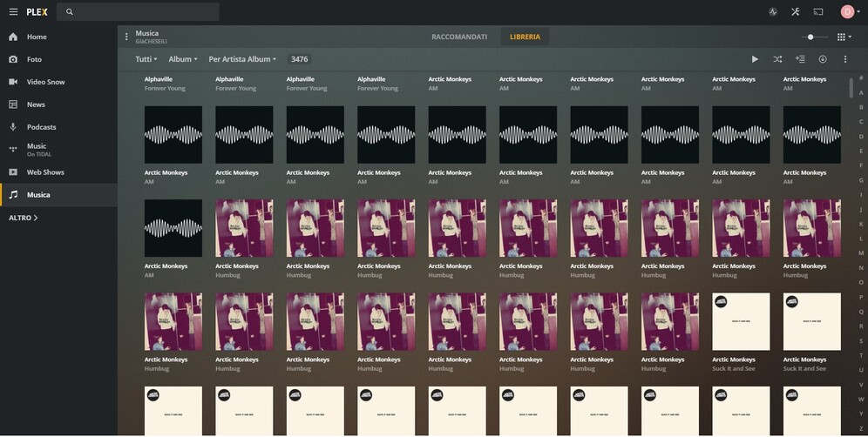The height and width of the screenshot is (437, 868).
Task: Jump to letter R in the index
Action: [861, 326]
